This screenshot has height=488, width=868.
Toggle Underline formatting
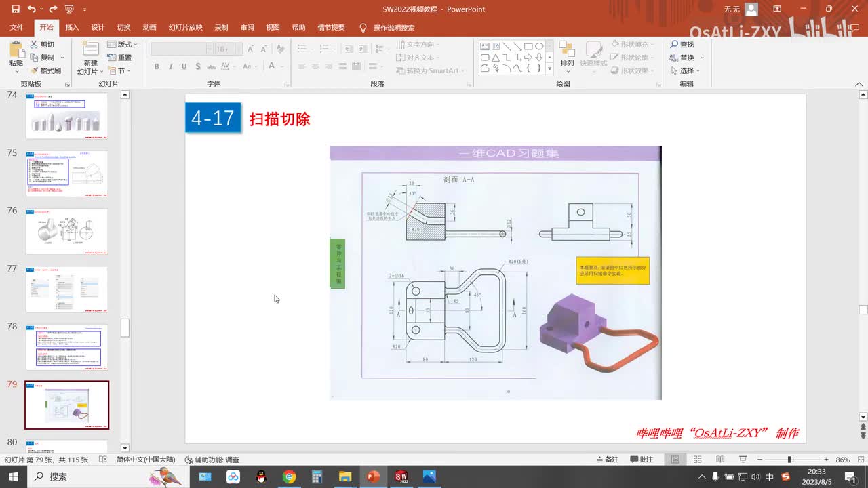coord(184,66)
